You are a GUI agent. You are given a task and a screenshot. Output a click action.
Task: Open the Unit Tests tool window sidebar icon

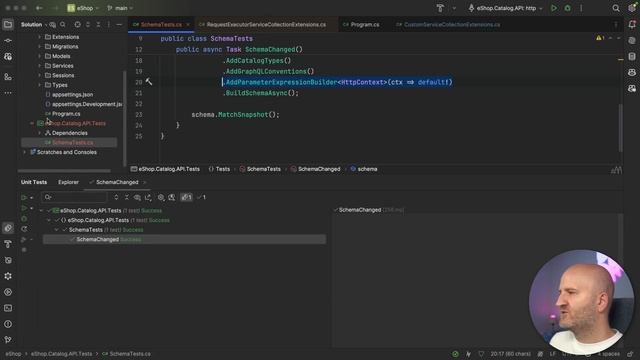[8, 228]
